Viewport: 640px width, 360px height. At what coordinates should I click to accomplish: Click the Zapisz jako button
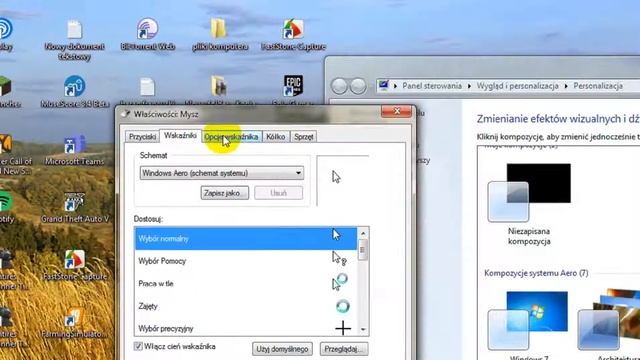[224, 193]
